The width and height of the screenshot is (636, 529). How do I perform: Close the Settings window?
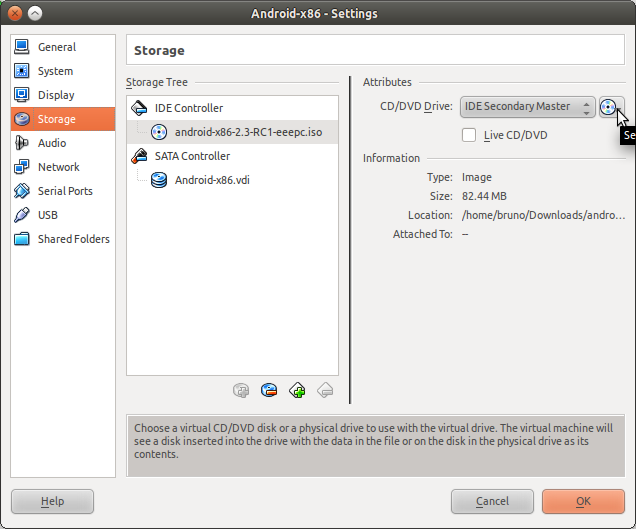(15, 13)
